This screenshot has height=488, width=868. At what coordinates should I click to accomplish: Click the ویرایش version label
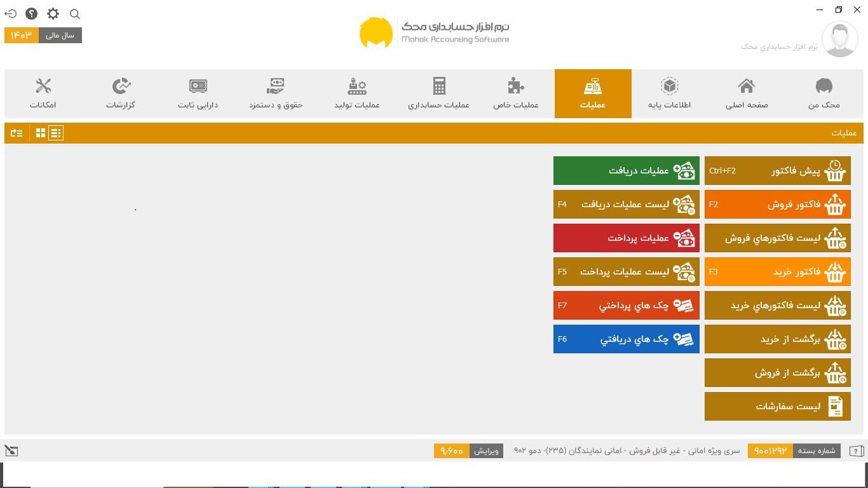(486, 451)
